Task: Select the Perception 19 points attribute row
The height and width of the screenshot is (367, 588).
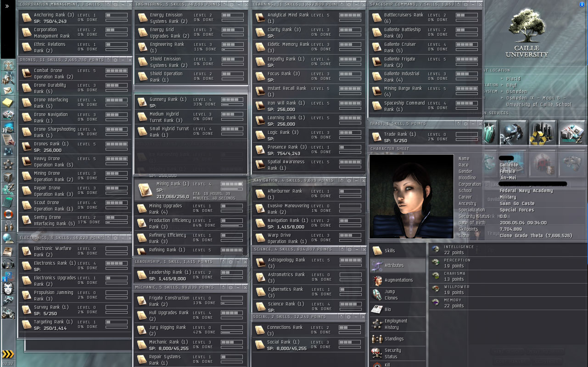Action: point(508,263)
